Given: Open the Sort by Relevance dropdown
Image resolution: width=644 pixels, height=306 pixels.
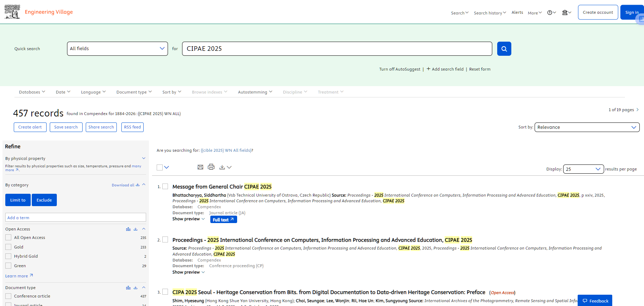Looking at the screenshot, I should pyautogui.click(x=586, y=127).
